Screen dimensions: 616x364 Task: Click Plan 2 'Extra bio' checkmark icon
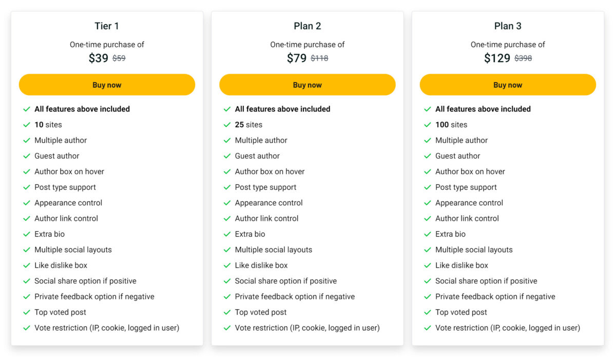227,234
